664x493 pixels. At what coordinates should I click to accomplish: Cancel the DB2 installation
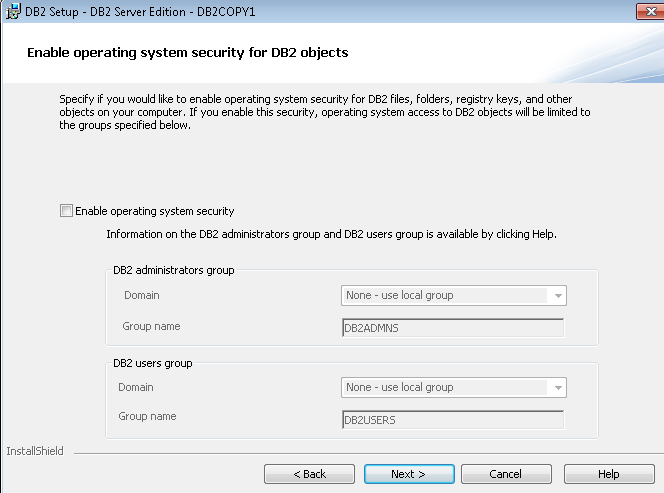click(506, 474)
